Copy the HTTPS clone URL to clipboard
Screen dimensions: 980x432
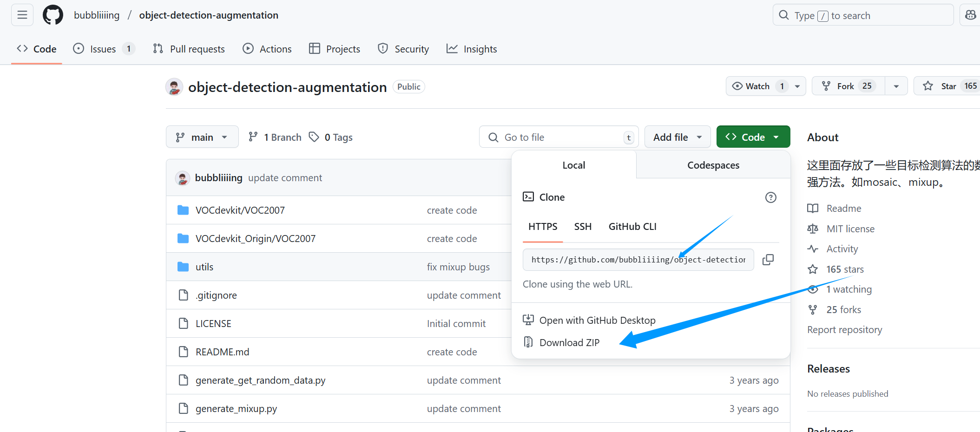tap(768, 260)
